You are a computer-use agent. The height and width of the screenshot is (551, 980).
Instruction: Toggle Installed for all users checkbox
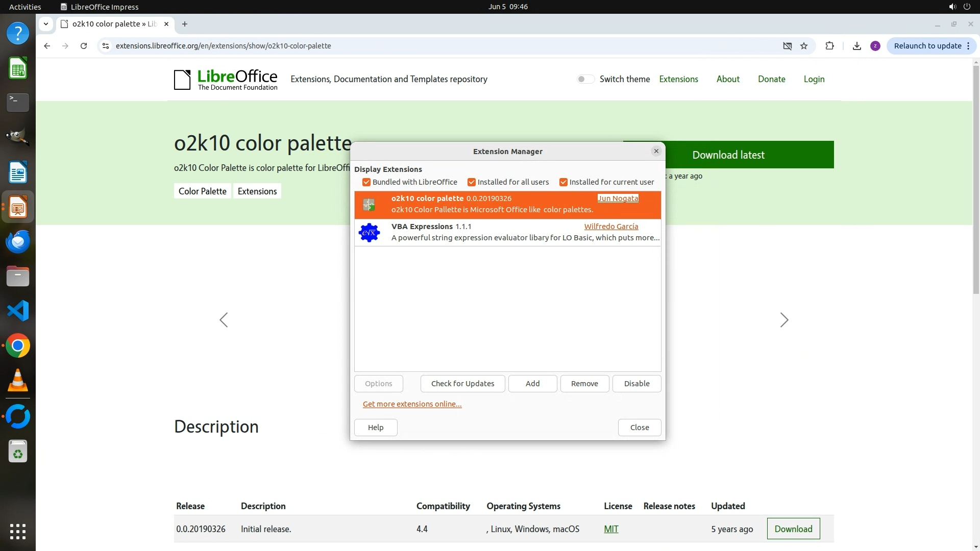(x=472, y=182)
